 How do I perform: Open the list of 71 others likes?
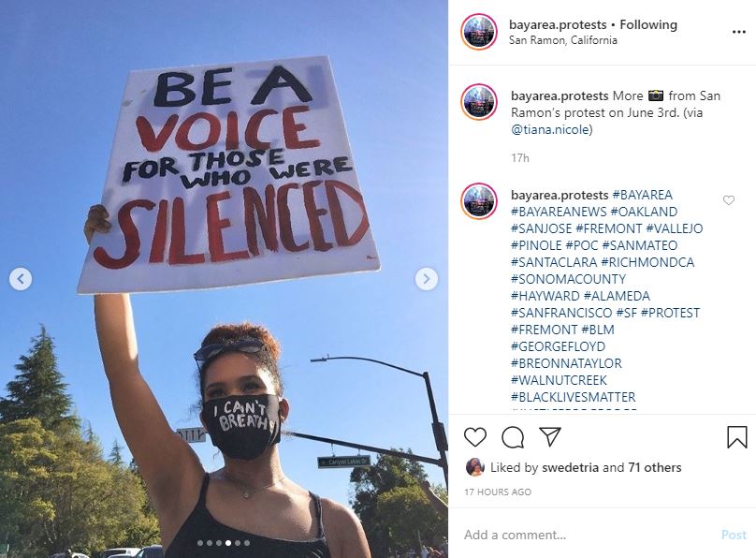click(654, 467)
